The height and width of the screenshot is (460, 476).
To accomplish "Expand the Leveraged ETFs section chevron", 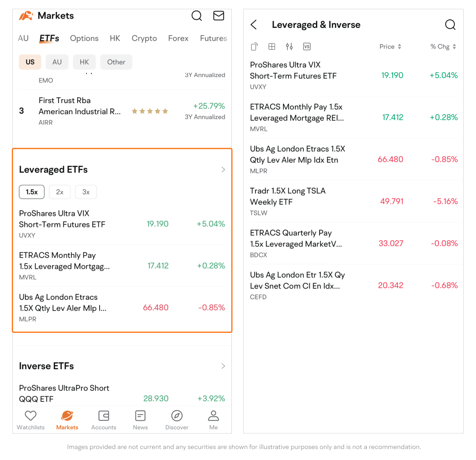I will coord(223,170).
